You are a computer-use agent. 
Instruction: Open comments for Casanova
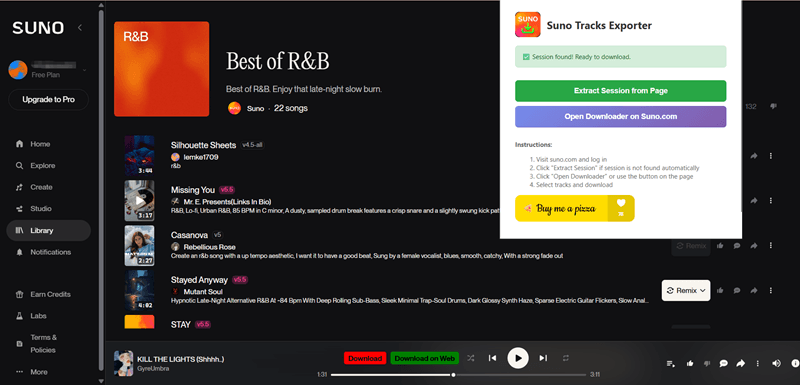click(x=737, y=245)
